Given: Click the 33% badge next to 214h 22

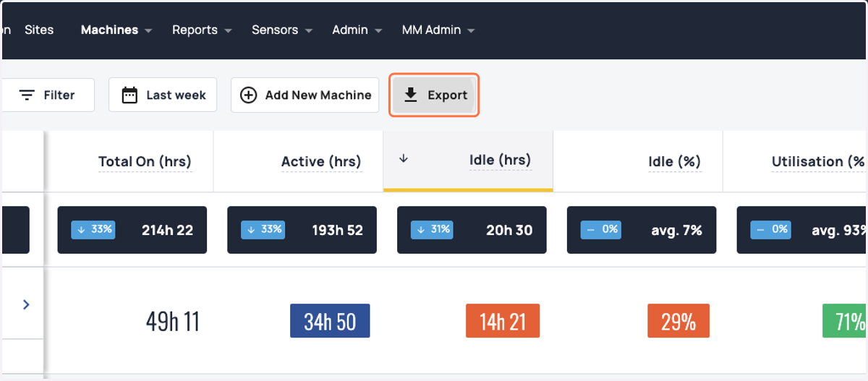Looking at the screenshot, I should (x=93, y=229).
